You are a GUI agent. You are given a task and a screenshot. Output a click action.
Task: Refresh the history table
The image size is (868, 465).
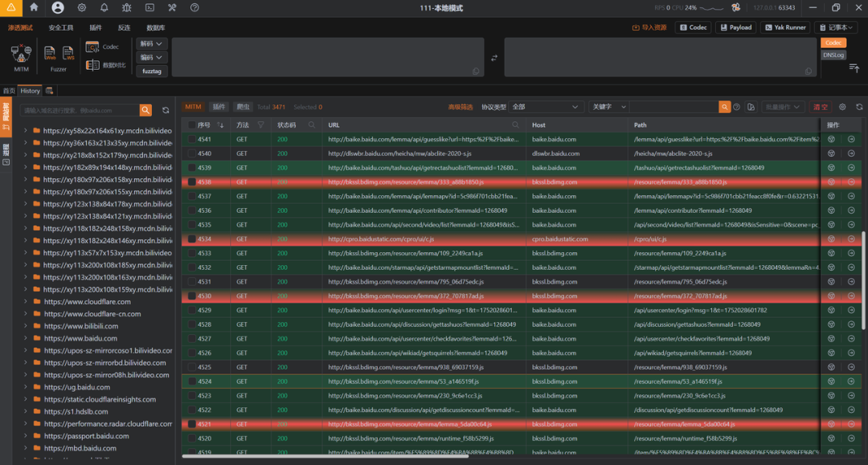tap(859, 107)
